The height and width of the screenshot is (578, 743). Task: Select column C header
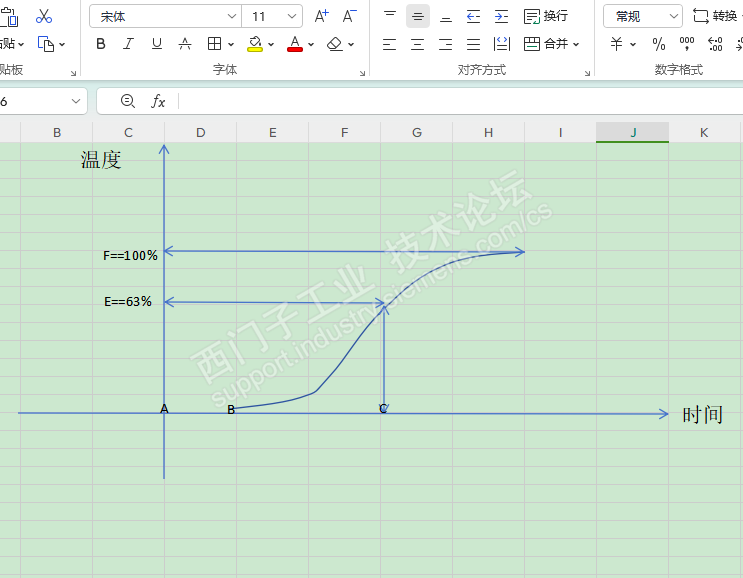click(x=128, y=132)
